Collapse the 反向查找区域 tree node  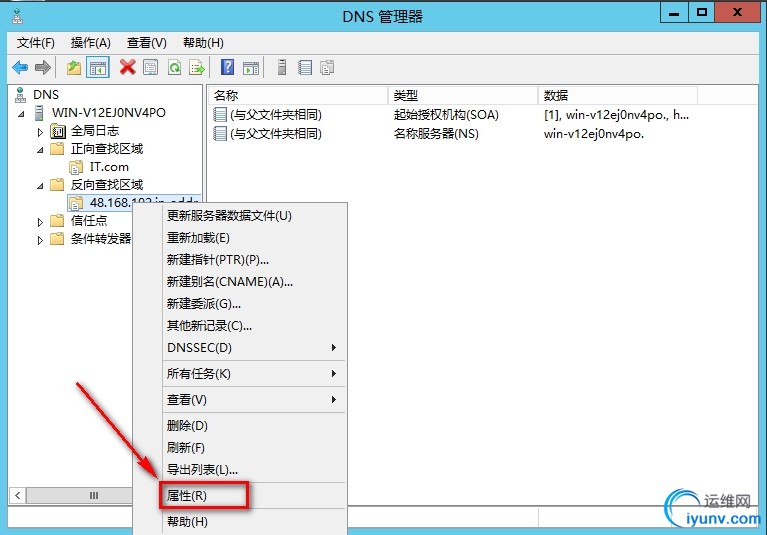40,186
